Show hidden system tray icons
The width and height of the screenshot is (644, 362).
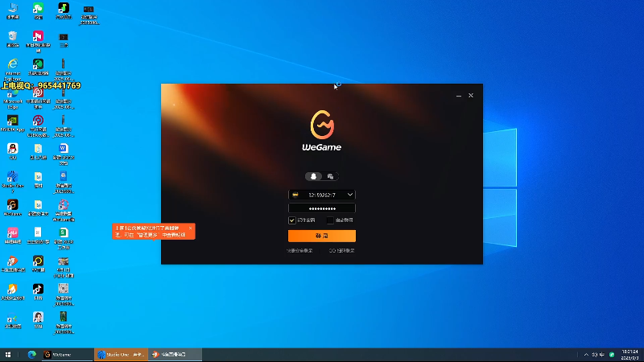tap(586, 355)
